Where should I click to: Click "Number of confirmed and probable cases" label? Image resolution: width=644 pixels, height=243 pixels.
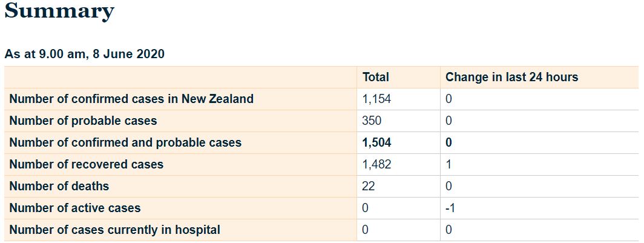[x=125, y=142]
